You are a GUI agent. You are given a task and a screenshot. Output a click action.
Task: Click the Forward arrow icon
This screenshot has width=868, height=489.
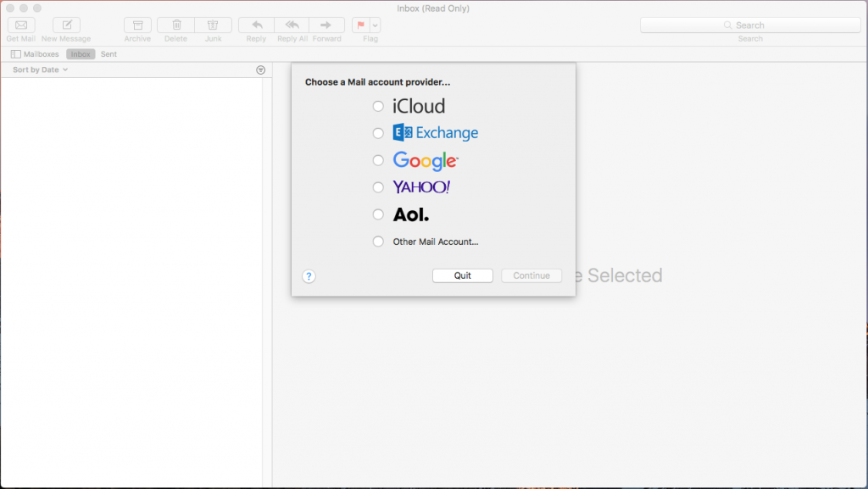coord(326,25)
